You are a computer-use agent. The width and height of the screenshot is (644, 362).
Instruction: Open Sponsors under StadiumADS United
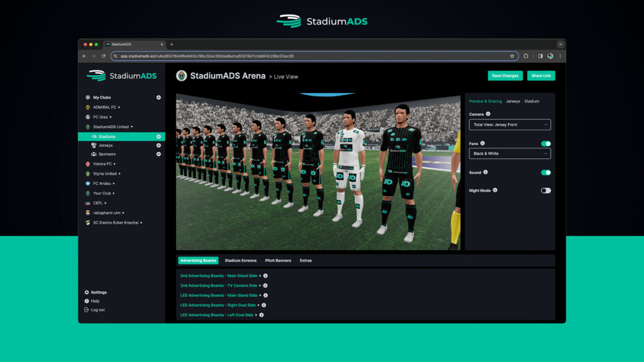(107, 155)
